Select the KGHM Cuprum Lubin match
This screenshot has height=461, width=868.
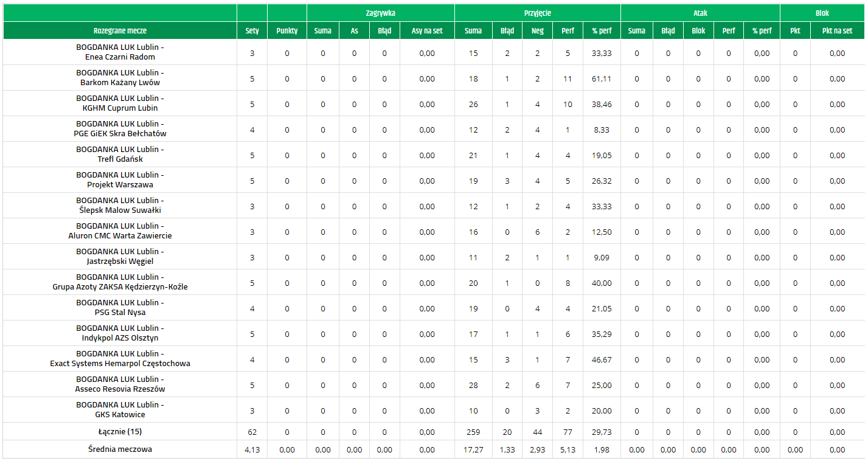click(x=120, y=103)
